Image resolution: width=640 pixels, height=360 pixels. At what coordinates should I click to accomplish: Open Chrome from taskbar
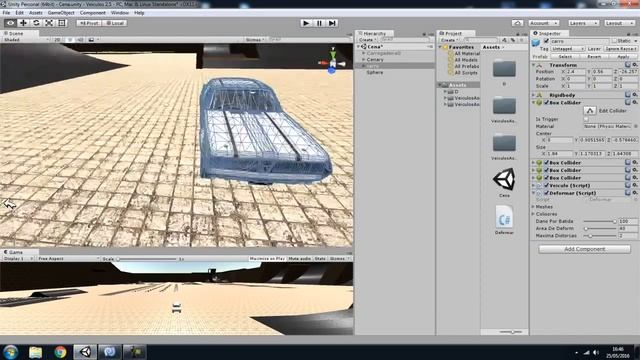[60, 352]
